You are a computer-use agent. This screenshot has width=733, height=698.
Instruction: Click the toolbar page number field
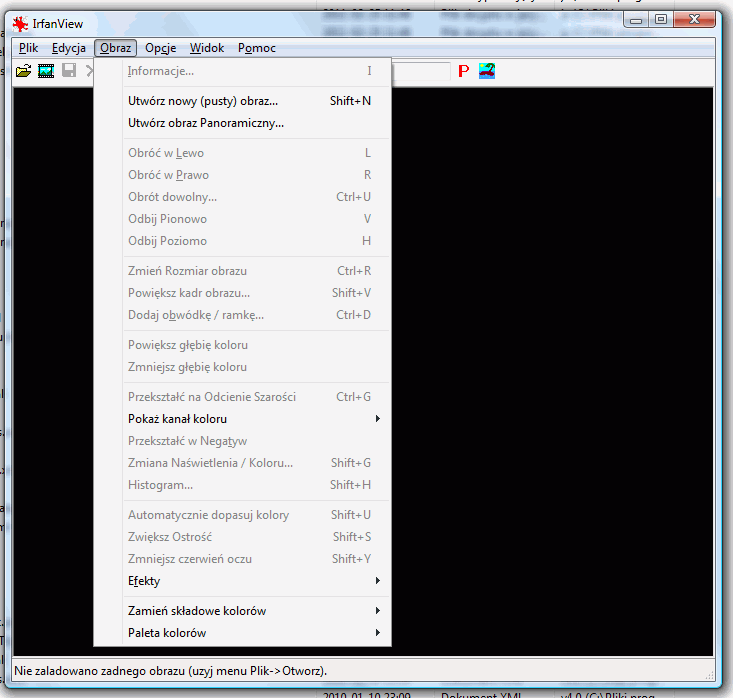pyautogui.click(x=420, y=71)
